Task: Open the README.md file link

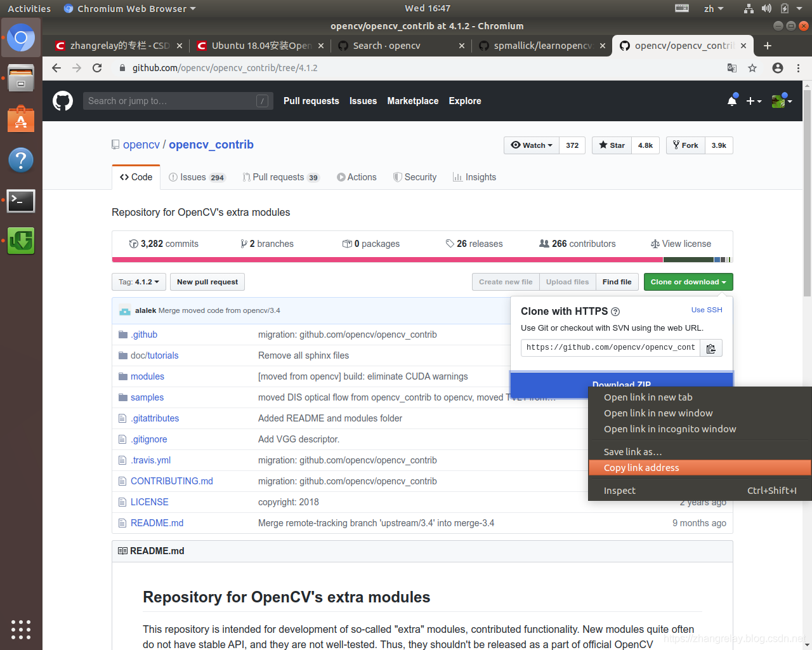Action: pyautogui.click(x=157, y=523)
